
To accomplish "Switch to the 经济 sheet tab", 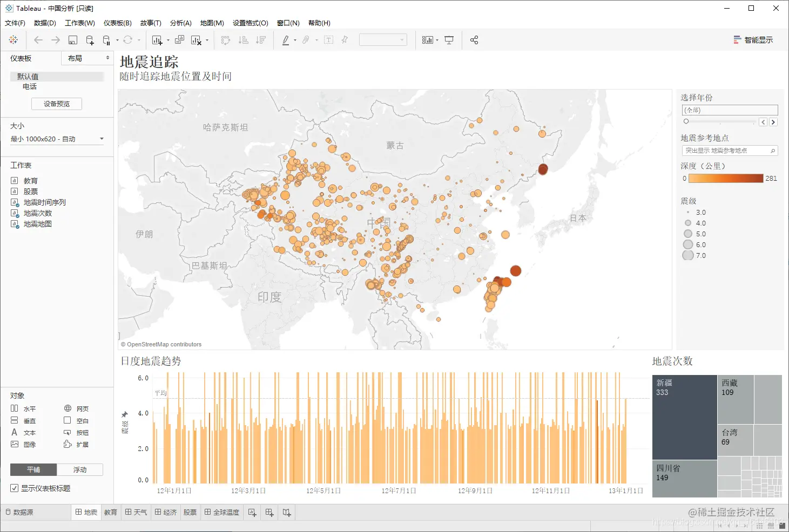I will pyautogui.click(x=166, y=513).
